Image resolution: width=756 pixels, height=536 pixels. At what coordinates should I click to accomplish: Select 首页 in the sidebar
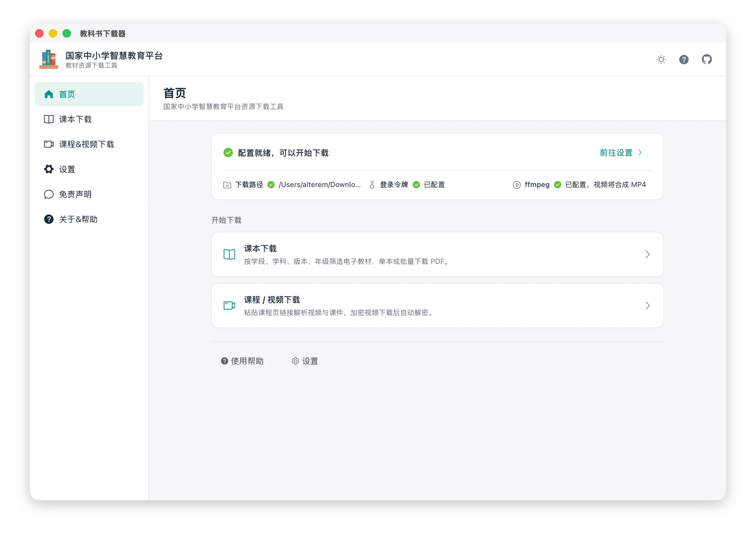coord(89,94)
